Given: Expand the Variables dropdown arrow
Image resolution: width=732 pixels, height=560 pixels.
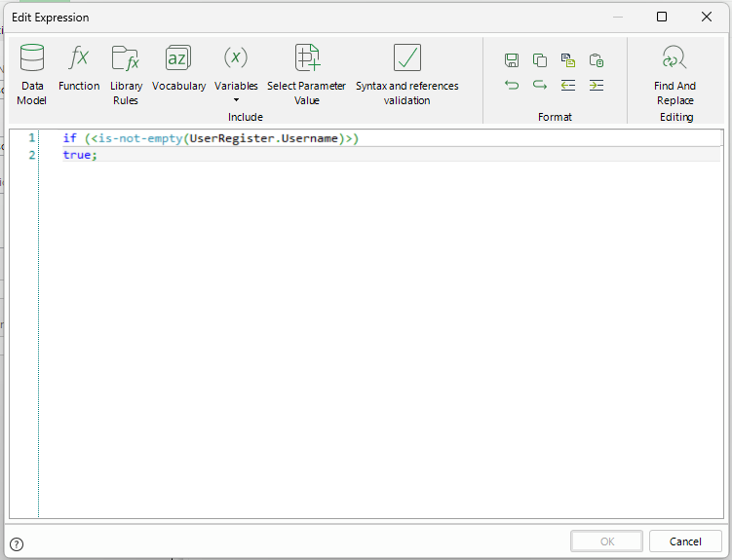Looking at the screenshot, I should coord(236,99).
